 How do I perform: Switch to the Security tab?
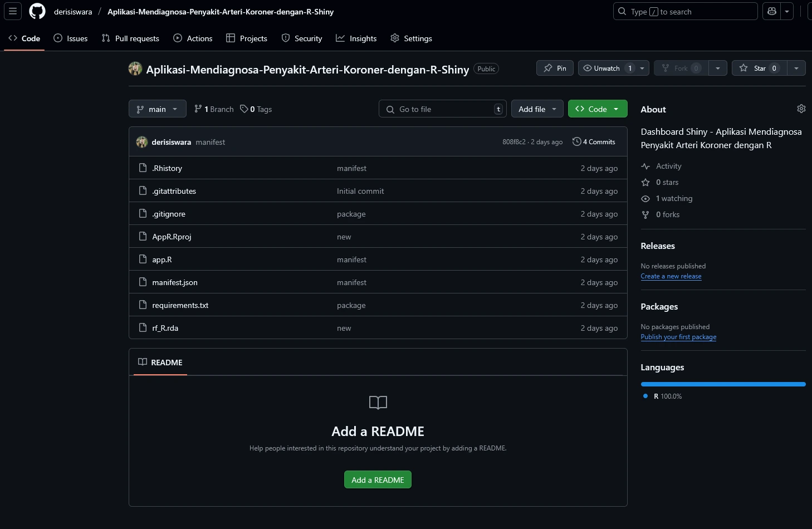(x=302, y=38)
